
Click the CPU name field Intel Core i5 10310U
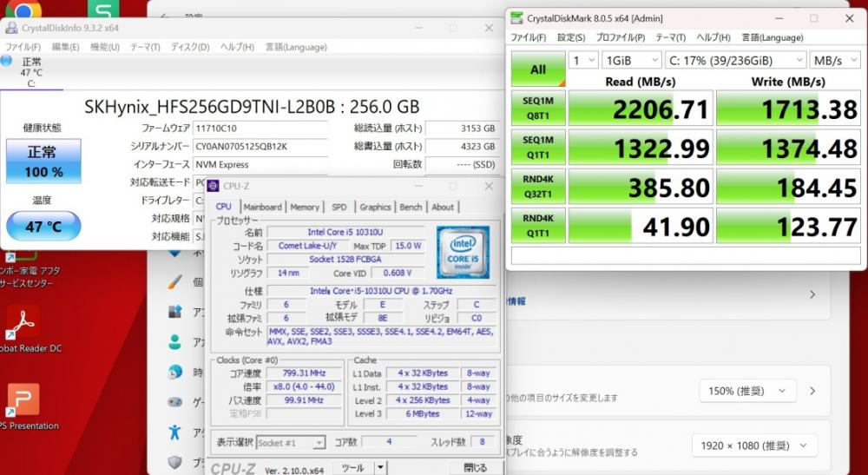coord(345,233)
